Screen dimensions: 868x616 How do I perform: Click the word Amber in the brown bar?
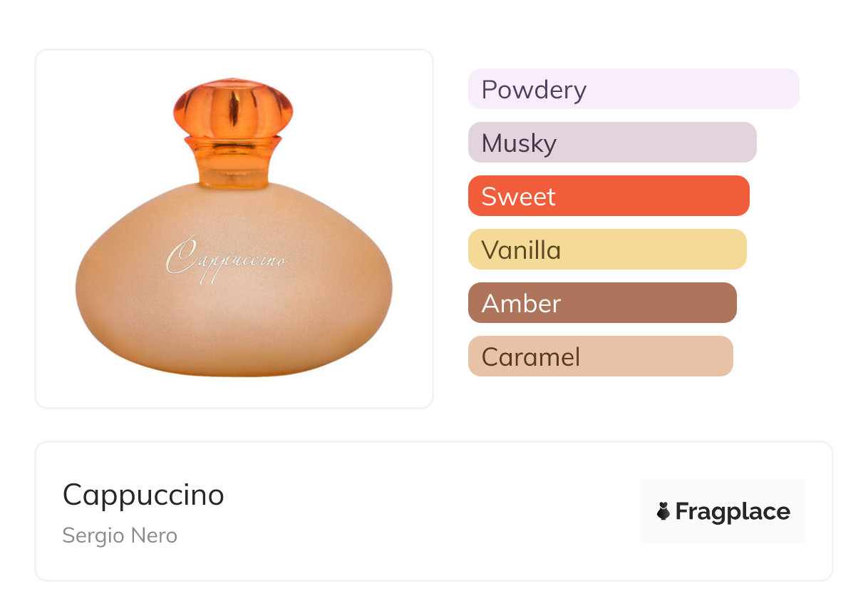pyautogui.click(x=521, y=304)
